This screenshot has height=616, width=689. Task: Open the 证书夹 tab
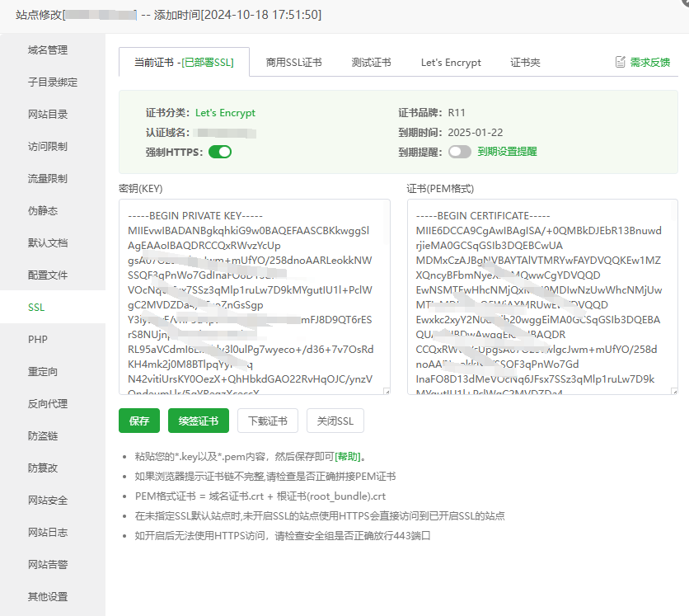(x=525, y=63)
